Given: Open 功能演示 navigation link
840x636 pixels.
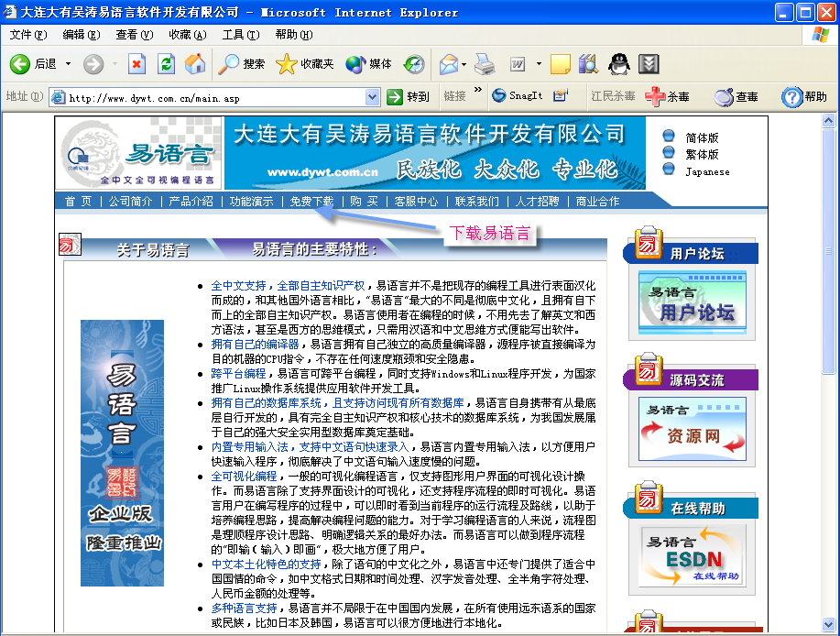Looking at the screenshot, I should click(x=251, y=202).
